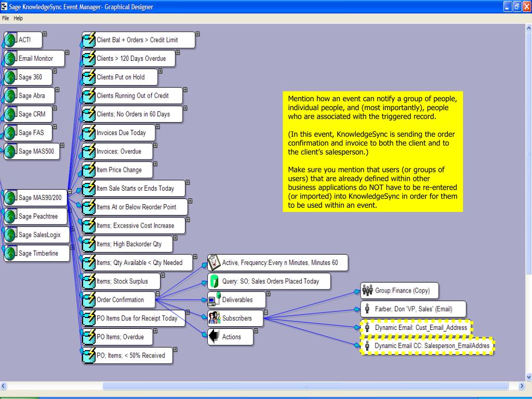Click the black arrow Actions icon

coord(215,337)
